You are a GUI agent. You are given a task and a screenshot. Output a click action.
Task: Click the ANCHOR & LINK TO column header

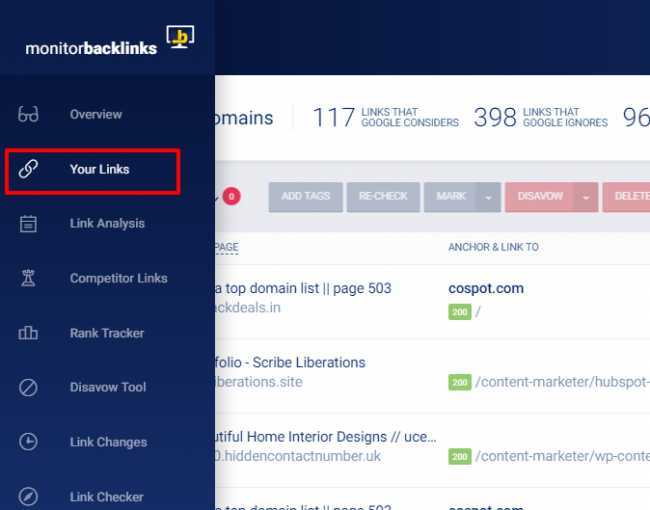click(x=493, y=247)
